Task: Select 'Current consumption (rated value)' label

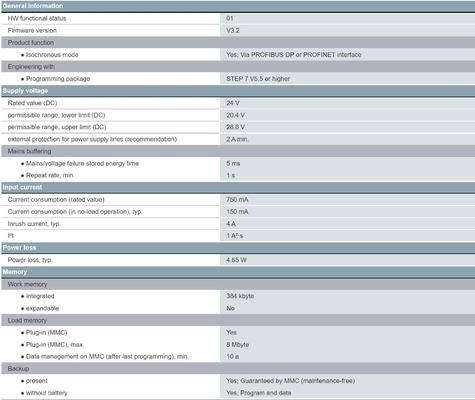Action: click(56, 199)
